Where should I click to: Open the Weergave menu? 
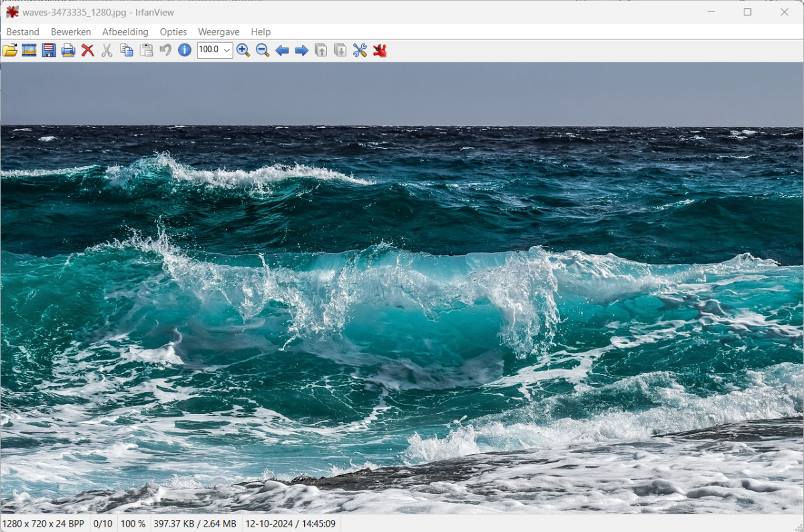218,31
